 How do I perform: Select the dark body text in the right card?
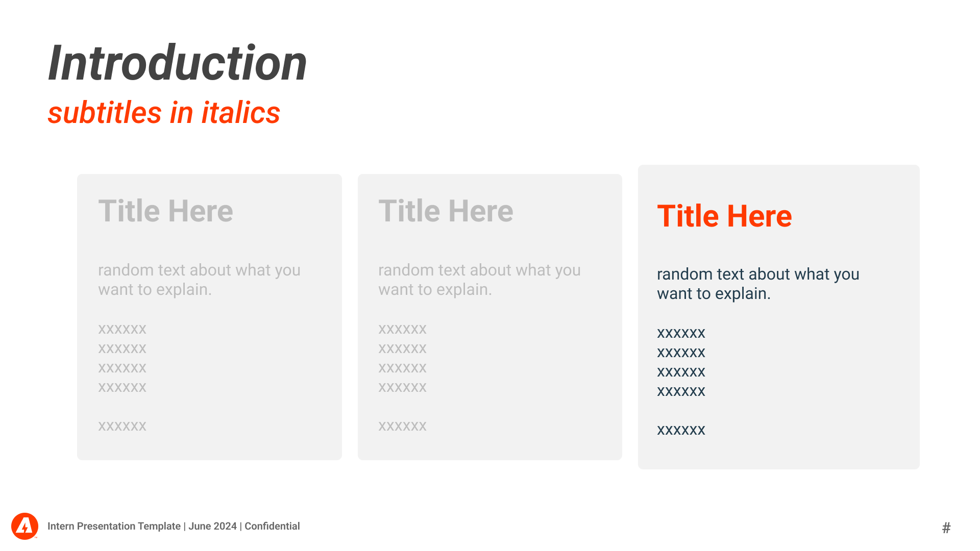(758, 284)
